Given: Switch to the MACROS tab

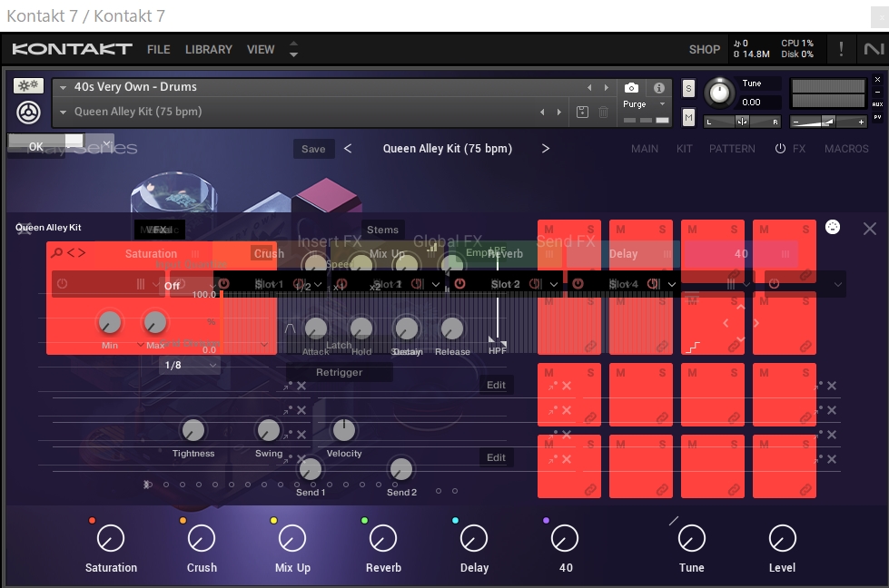Looking at the screenshot, I should click(846, 149).
